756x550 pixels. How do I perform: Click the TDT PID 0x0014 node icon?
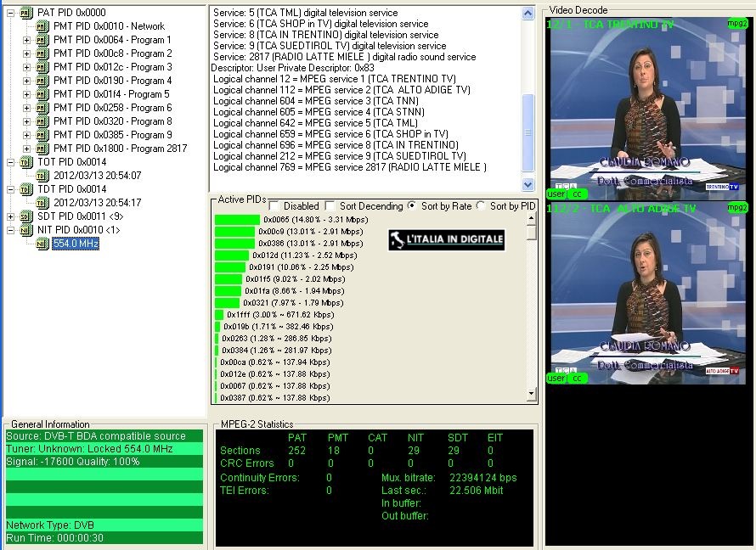[x=25, y=189]
